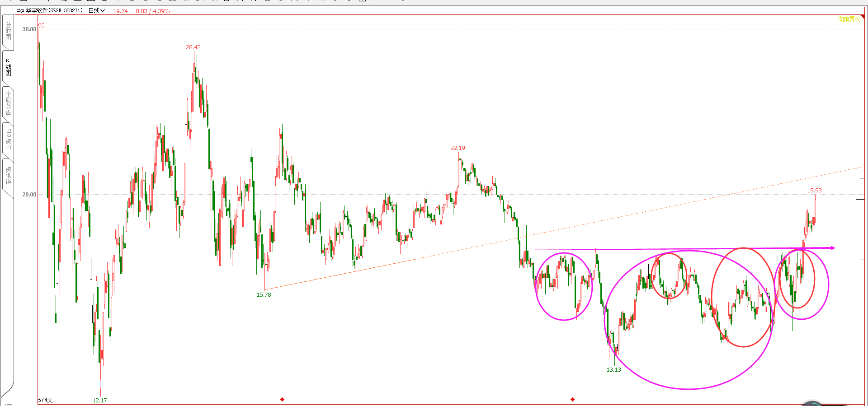Click the 19.99 recent high label
This screenshot has height=406, width=868.
click(815, 191)
